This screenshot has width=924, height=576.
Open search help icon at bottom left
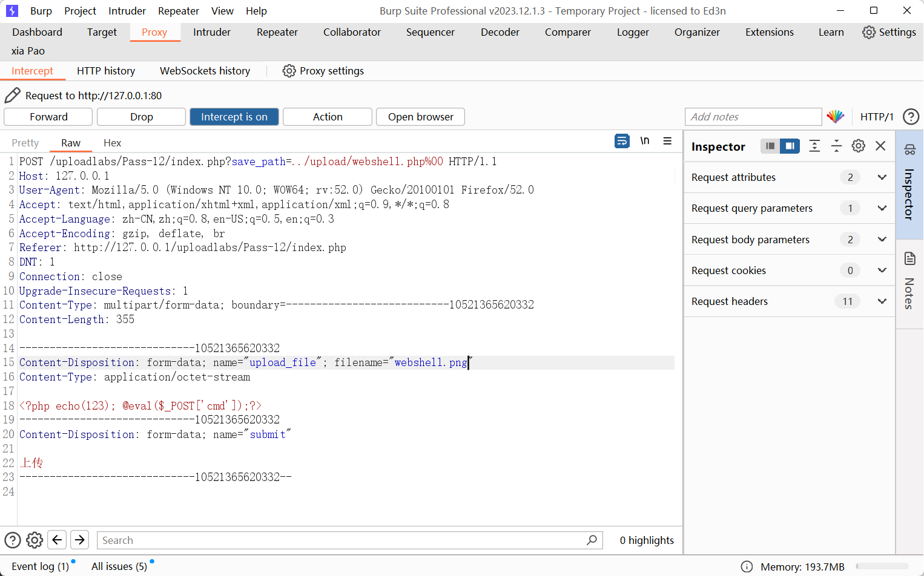13,540
